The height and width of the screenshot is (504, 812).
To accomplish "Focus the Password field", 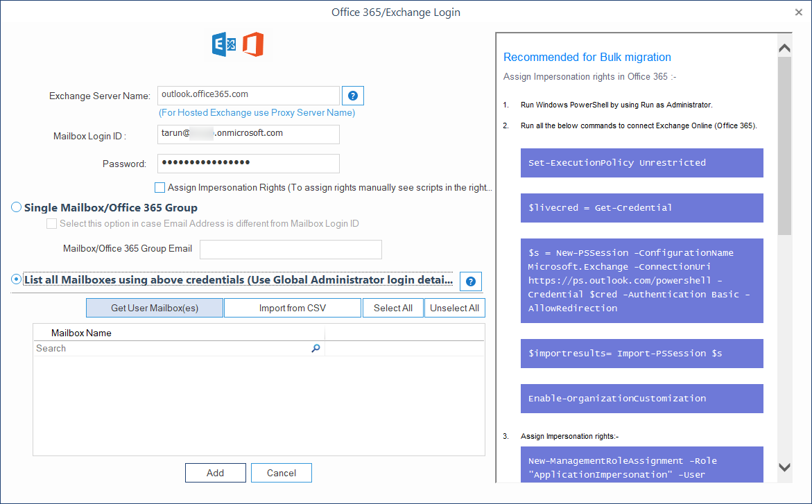I will pos(248,163).
